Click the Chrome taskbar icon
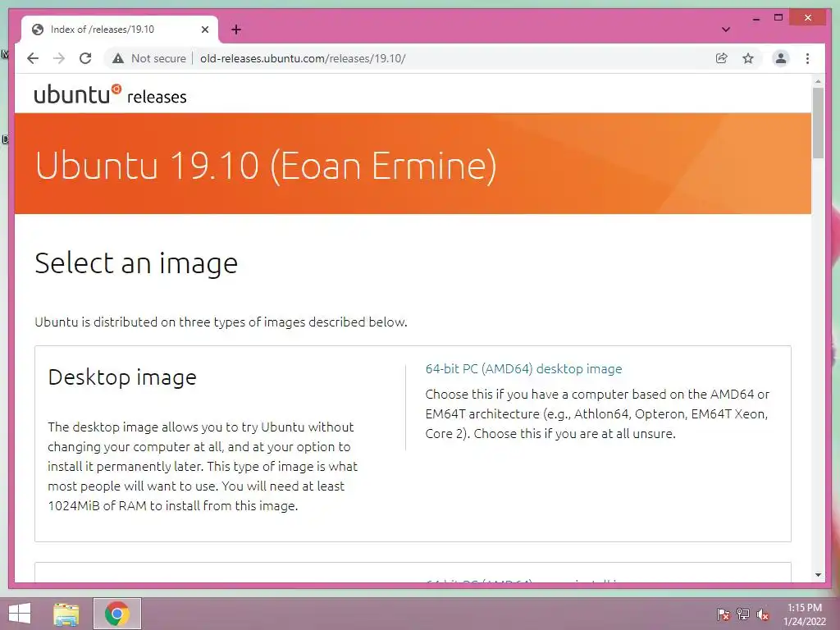 pyautogui.click(x=117, y=614)
